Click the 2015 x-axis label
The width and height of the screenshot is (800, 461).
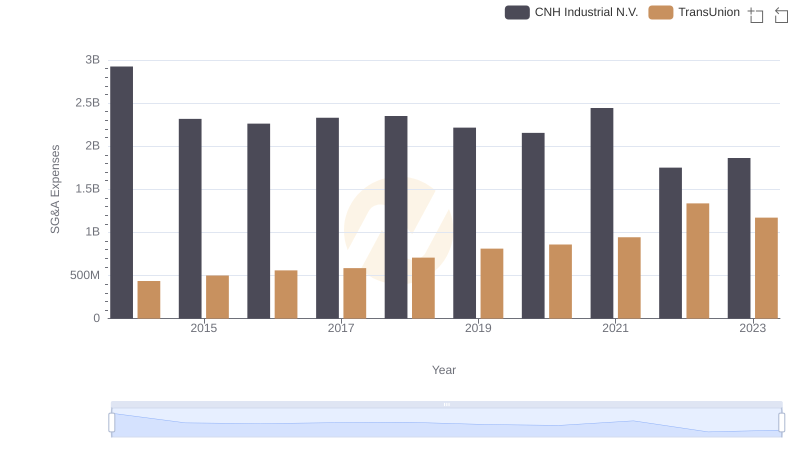(204, 328)
